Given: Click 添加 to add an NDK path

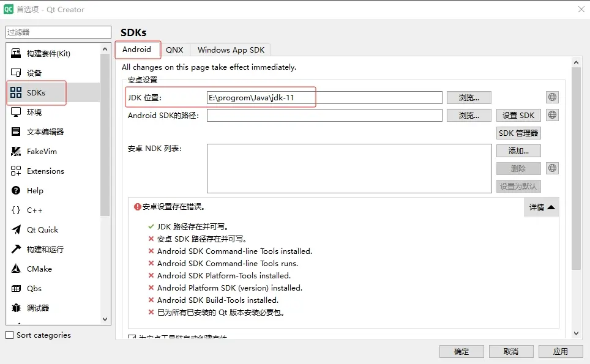Looking at the screenshot, I should pos(518,150).
